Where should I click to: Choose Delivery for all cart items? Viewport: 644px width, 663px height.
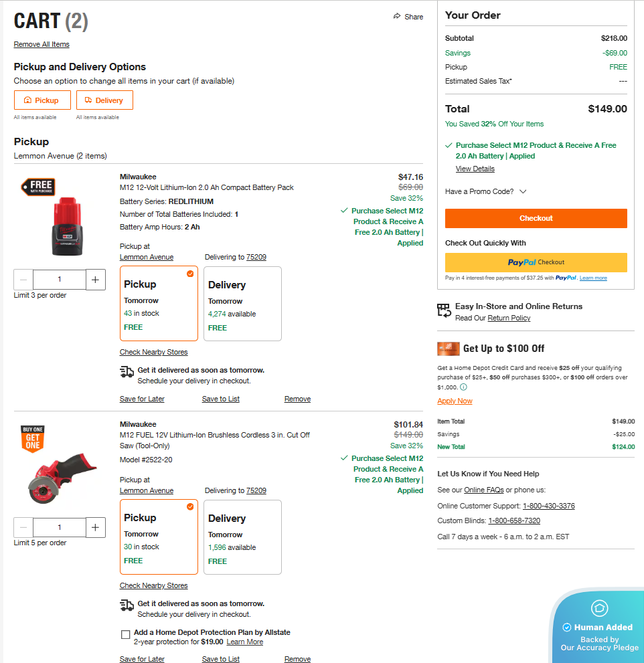point(104,100)
